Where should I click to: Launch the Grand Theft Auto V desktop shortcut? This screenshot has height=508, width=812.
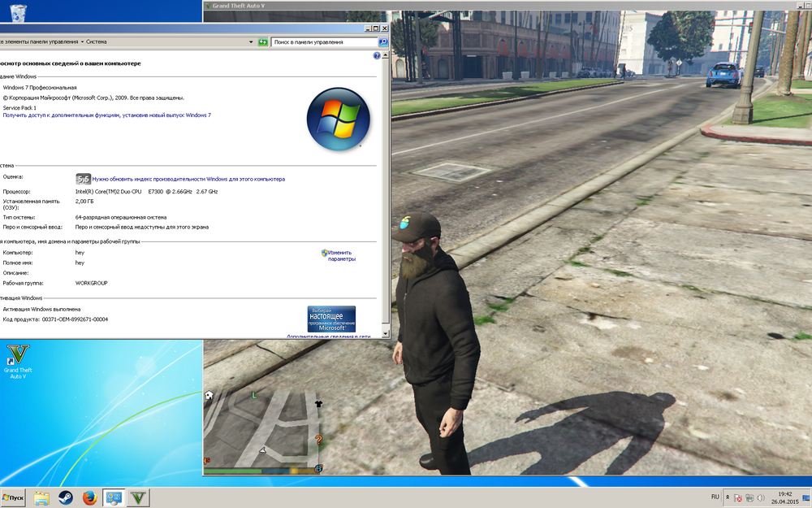click(18, 362)
